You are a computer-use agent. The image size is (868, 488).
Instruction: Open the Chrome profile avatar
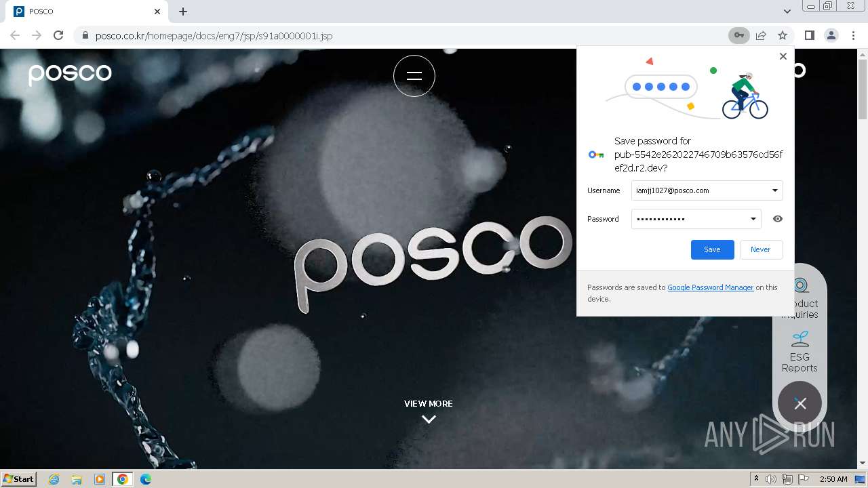[x=831, y=35]
